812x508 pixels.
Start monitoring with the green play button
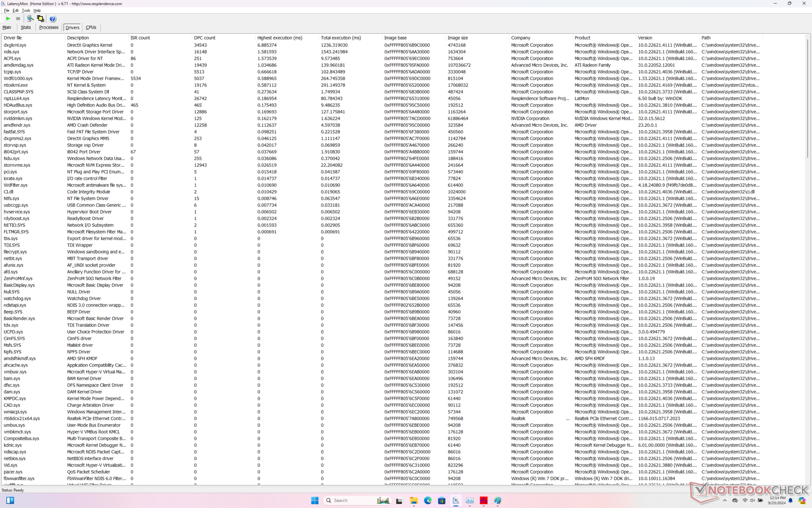coord(8,19)
